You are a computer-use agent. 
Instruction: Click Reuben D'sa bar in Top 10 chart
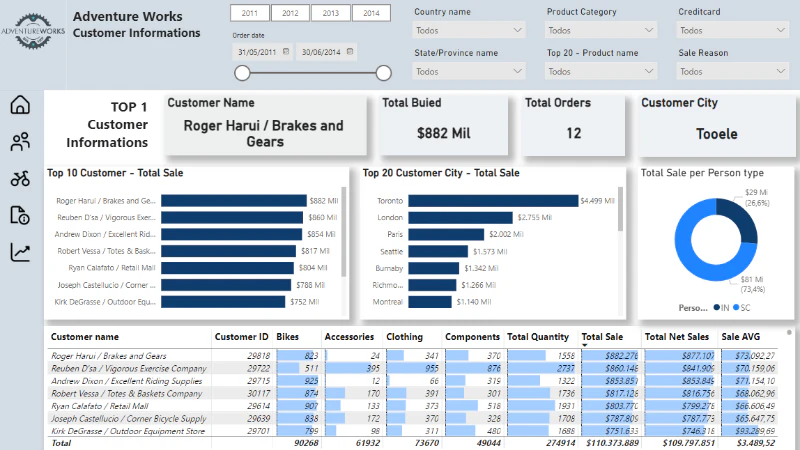coord(232,217)
